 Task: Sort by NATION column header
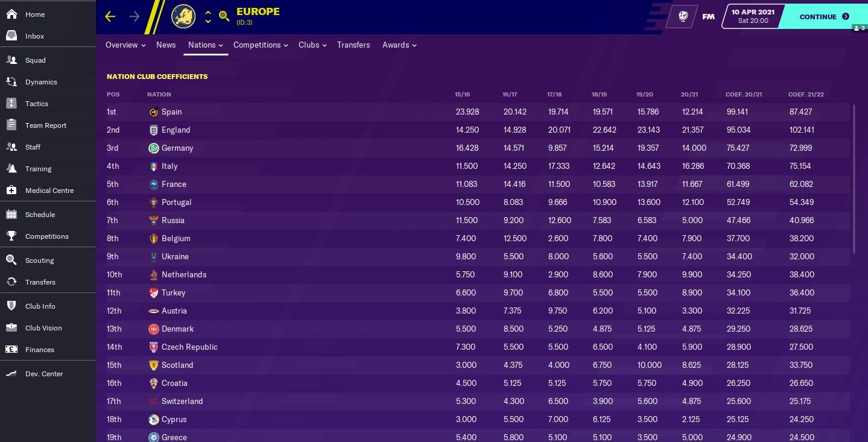[159, 94]
